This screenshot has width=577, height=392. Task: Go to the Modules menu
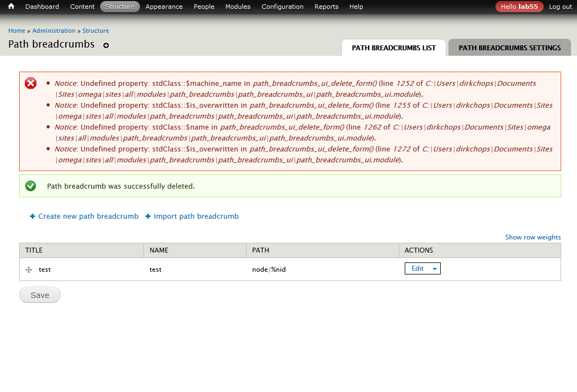click(237, 7)
